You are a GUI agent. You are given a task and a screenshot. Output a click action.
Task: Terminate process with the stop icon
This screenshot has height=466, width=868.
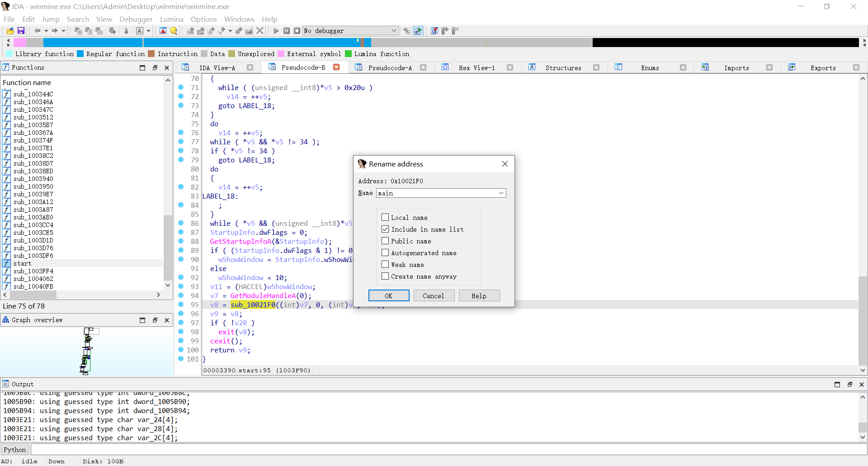[297, 31]
